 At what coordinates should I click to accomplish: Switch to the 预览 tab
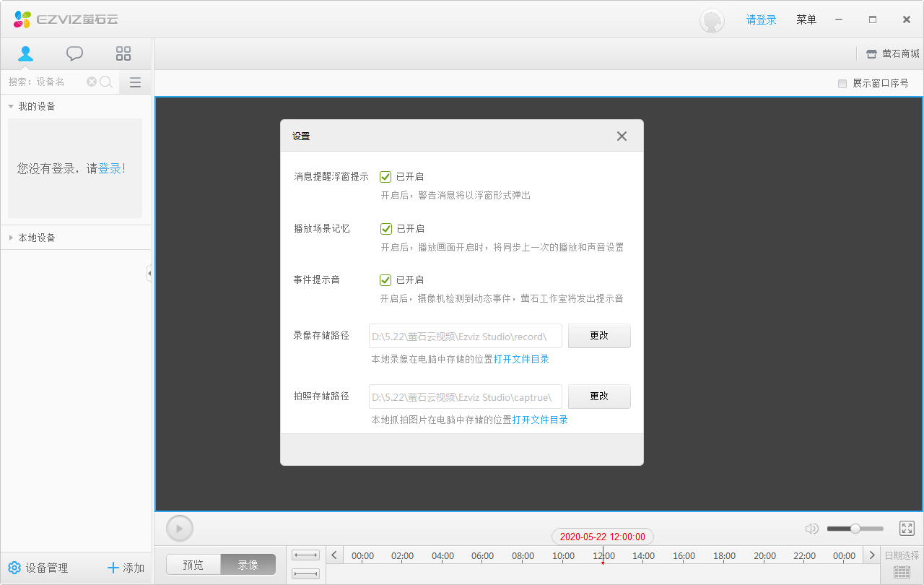pyautogui.click(x=193, y=564)
